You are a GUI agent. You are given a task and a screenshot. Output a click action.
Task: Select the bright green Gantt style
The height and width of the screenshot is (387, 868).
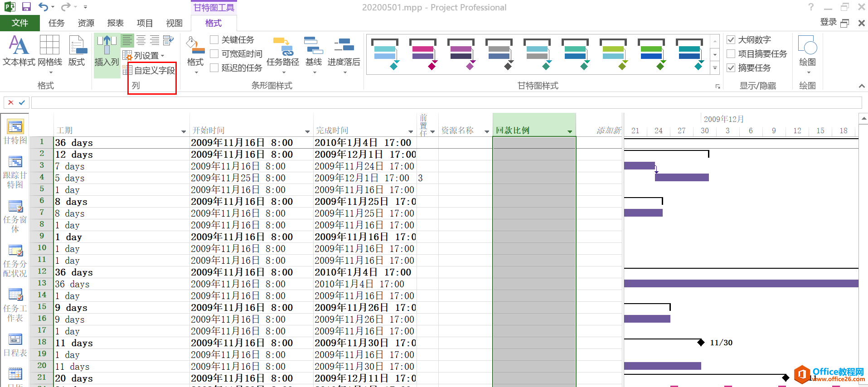[x=651, y=54]
